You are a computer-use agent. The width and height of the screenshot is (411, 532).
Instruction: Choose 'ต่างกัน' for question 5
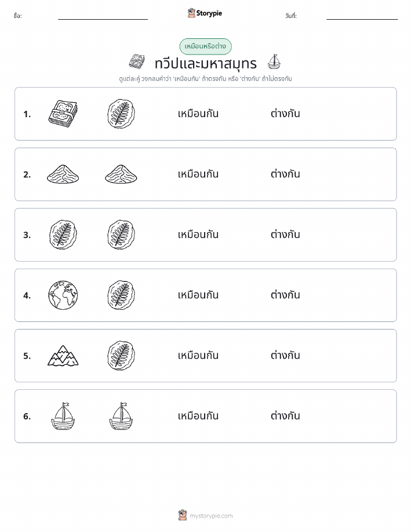285,356
